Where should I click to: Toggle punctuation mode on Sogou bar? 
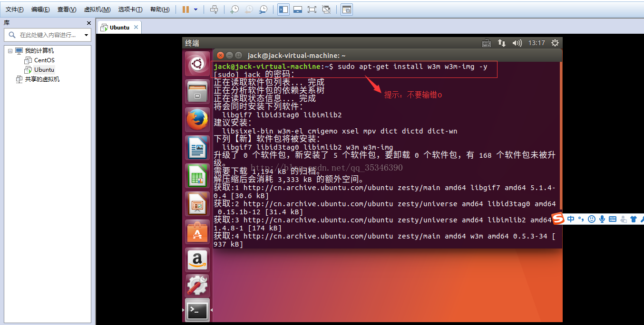tap(581, 219)
